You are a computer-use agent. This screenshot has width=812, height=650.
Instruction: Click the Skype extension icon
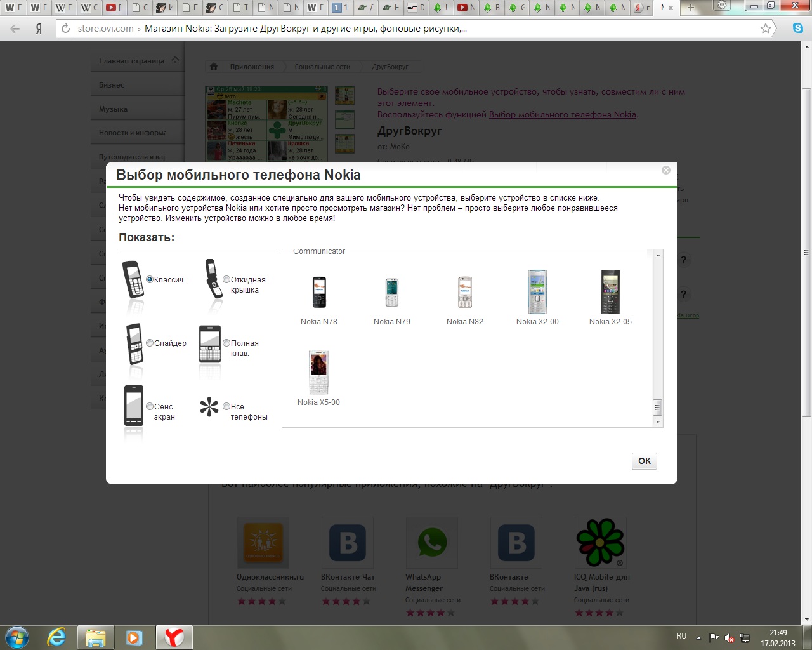[798, 29]
